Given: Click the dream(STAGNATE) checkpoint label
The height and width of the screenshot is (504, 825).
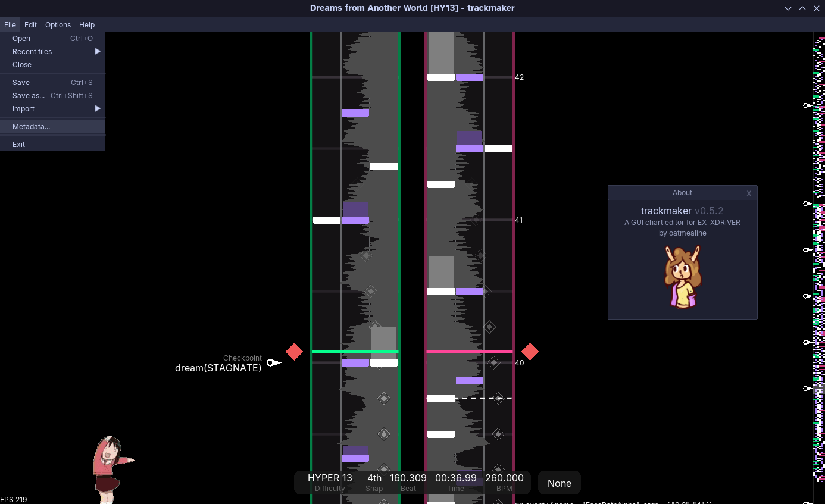Looking at the screenshot, I should click(x=218, y=368).
